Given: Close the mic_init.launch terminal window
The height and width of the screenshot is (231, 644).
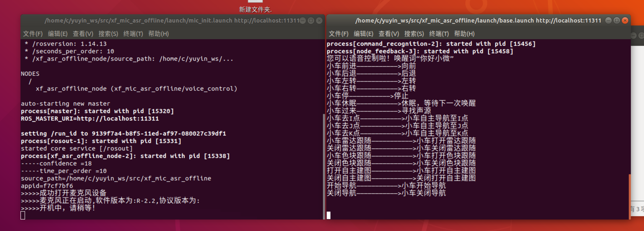Looking at the screenshot, I should pyautogui.click(x=319, y=20).
